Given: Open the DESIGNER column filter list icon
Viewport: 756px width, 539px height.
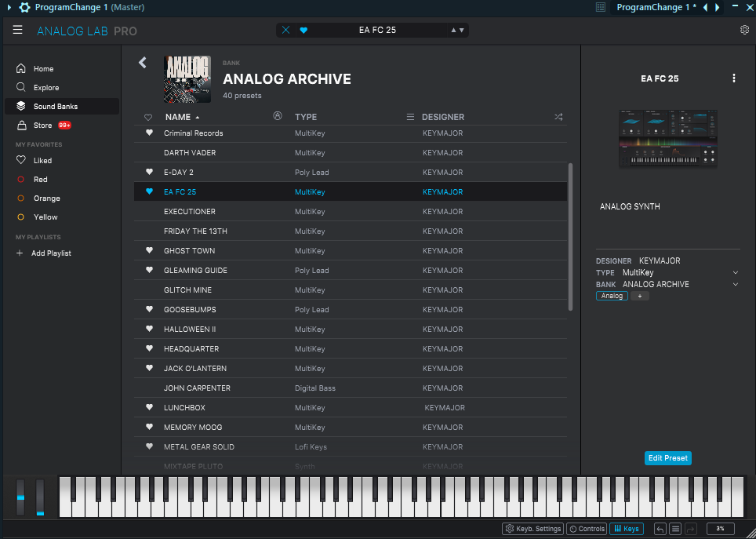Looking at the screenshot, I should [x=409, y=117].
